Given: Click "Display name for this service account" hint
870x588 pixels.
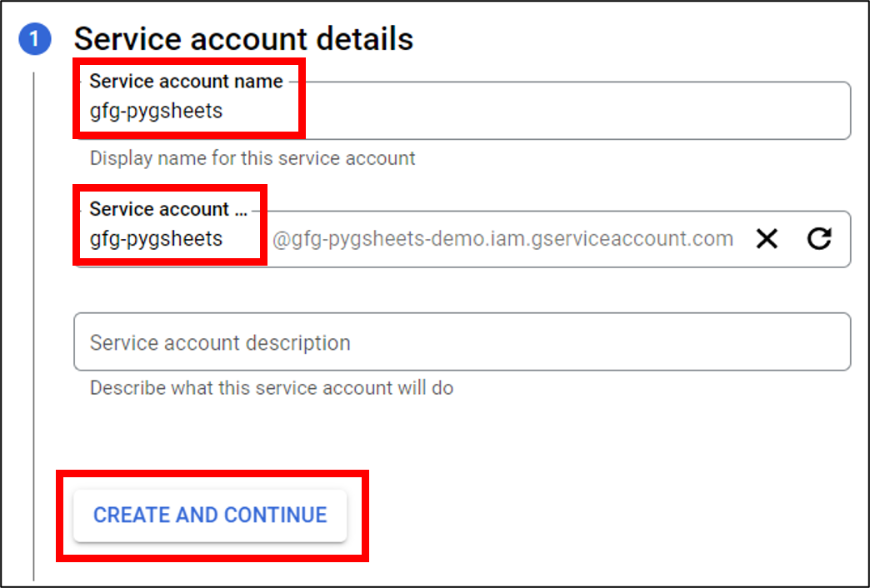Looking at the screenshot, I should 252,158.
